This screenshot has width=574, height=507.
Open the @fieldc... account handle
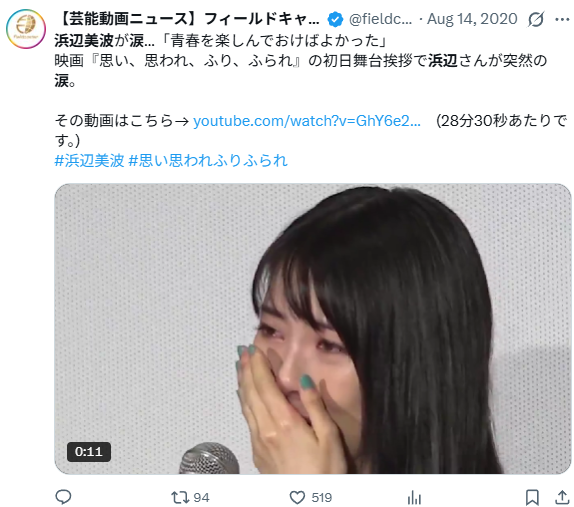[x=380, y=19]
